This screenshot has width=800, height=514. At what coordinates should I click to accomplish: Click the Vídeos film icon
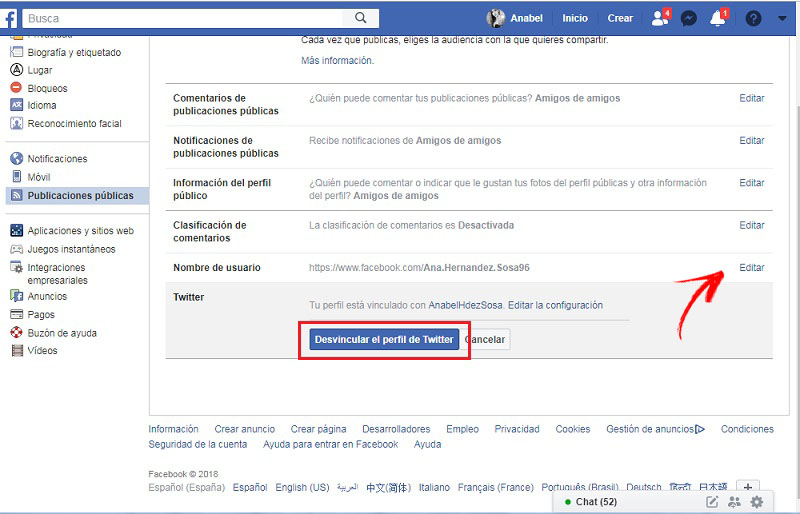click(17, 350)
